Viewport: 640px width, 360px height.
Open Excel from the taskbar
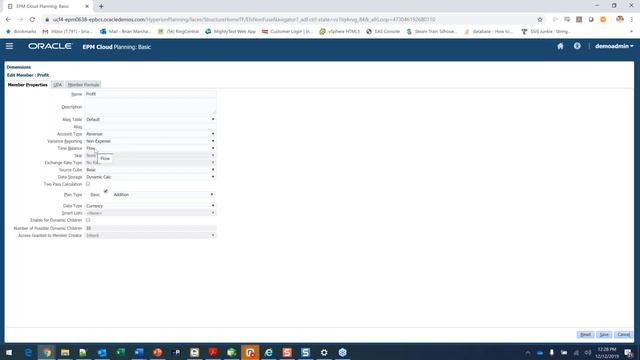click(120, 352)
